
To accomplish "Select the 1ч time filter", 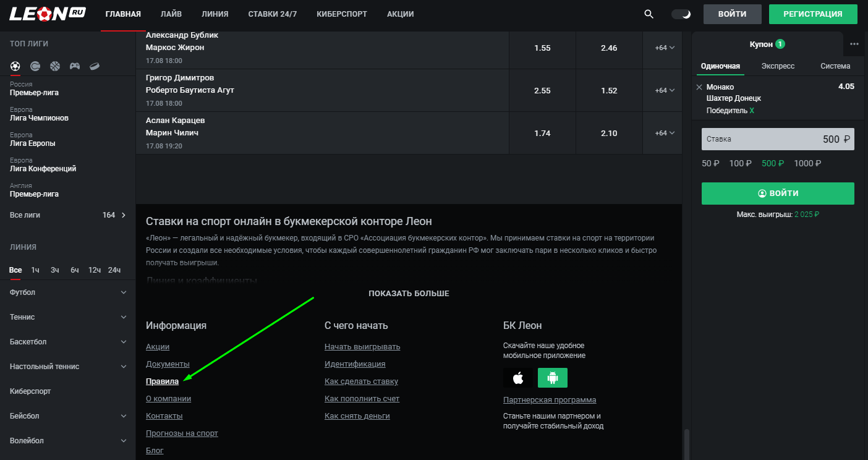I will click(x=35, y=270).
